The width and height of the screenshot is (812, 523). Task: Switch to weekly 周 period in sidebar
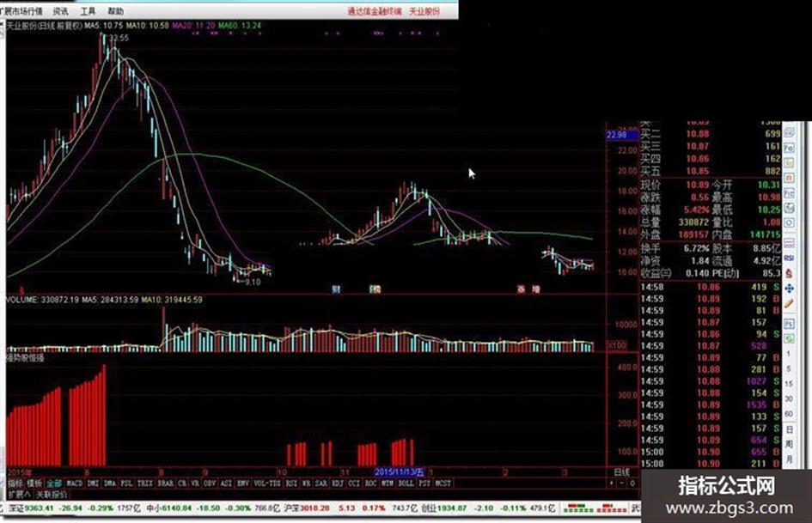789,444
